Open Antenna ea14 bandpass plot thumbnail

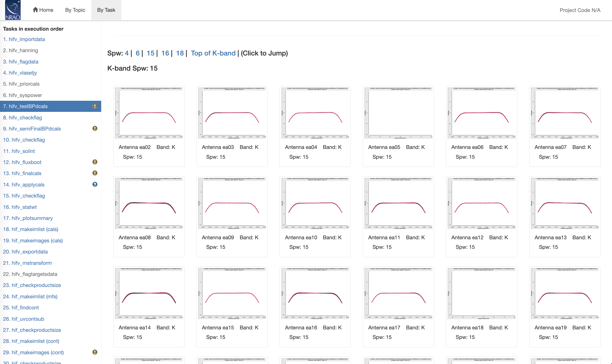point(149,294)
